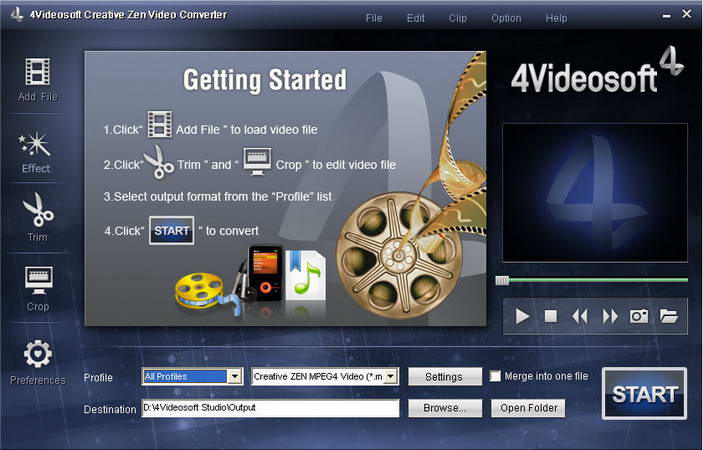This screenshot has width=703, height=450.
Task: Click the large START convert button
Action: tap(644, 394)
